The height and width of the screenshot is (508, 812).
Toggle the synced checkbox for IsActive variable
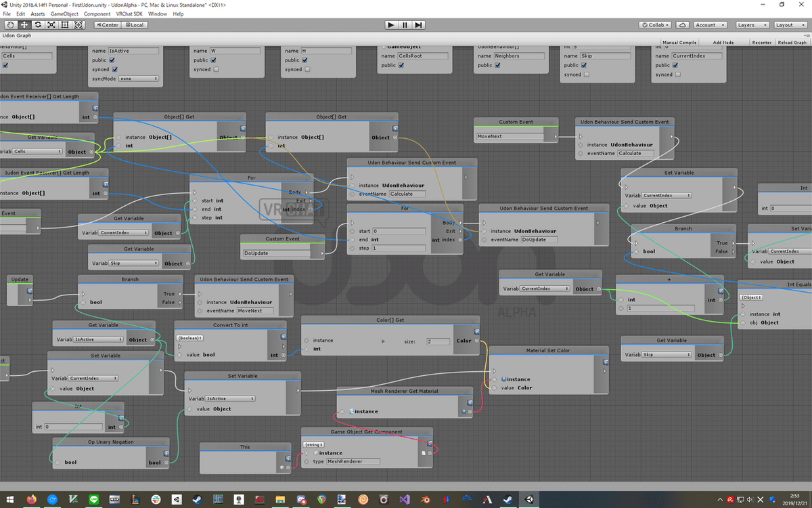(x=114, y=69)
